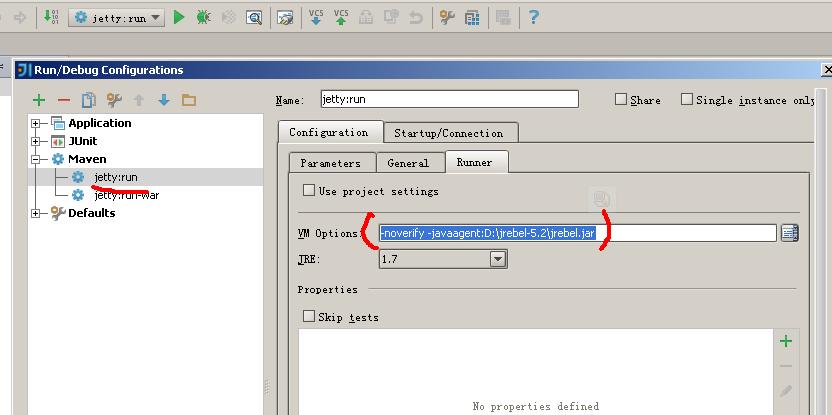This screenshot has height=415, width=832.
Task: Add a property with the green plus
Action: coord(786,341)
